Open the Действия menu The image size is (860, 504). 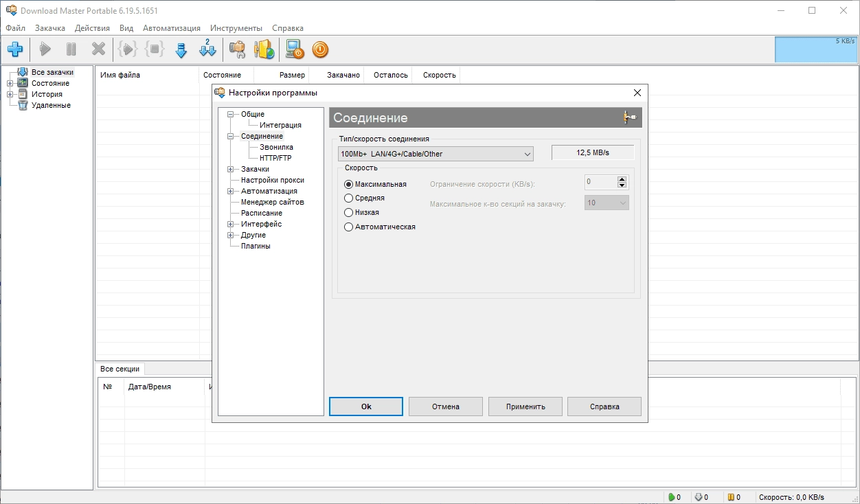click(x=92, y=28)
